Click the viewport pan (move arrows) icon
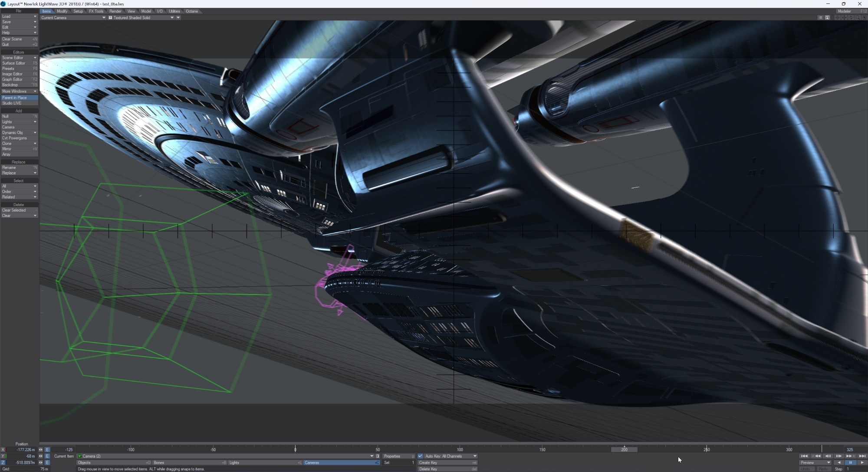 844,18
